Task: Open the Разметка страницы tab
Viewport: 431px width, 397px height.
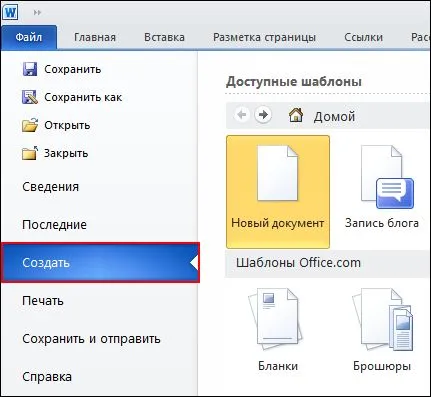Action: click(264, 37)
